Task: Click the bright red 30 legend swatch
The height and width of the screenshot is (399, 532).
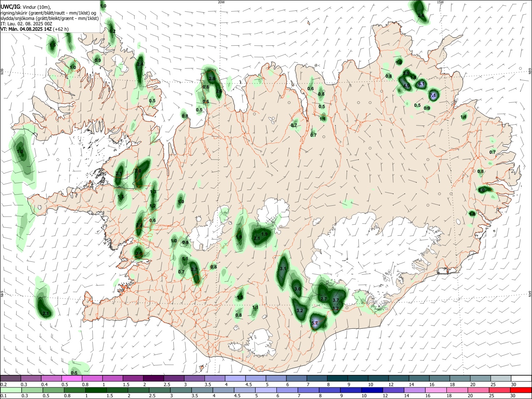Action: [521, 390]
